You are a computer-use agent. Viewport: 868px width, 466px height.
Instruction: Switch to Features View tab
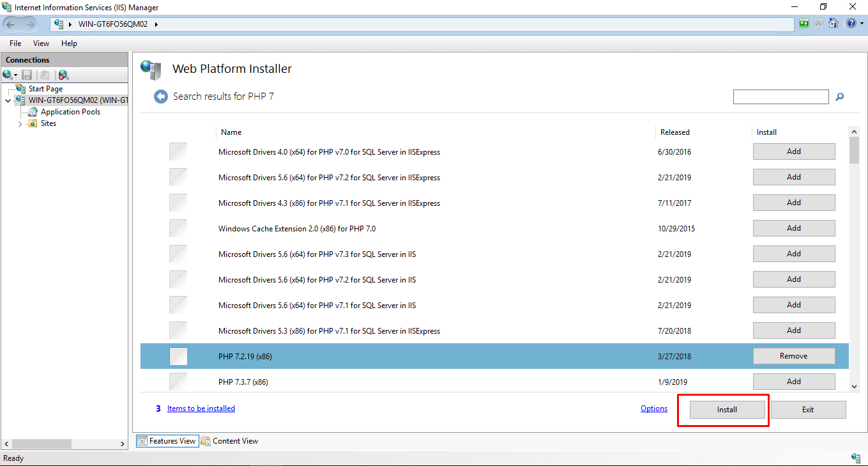point(166,441)
